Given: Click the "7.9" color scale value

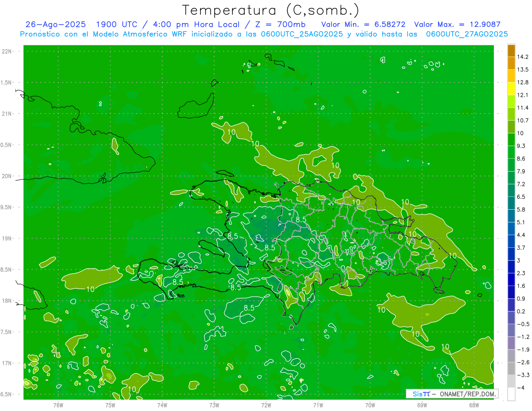Looking at the screenshot, I should 521,171.
